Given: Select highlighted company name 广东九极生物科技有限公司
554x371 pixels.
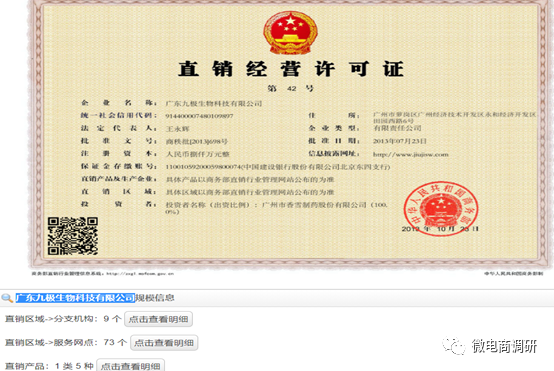Looking at the screenshot, I should click(75, 298).
